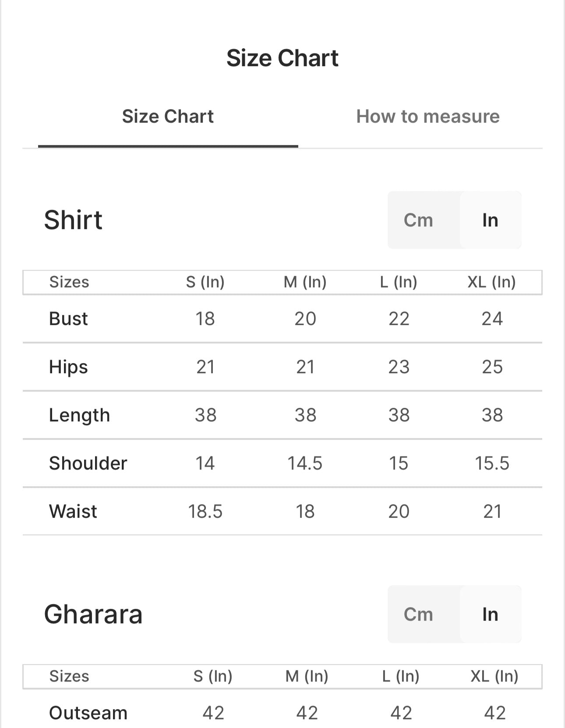565x728 pixels.
Task: Click the 18.5 Waist value for size S
Action: [205, 511]
